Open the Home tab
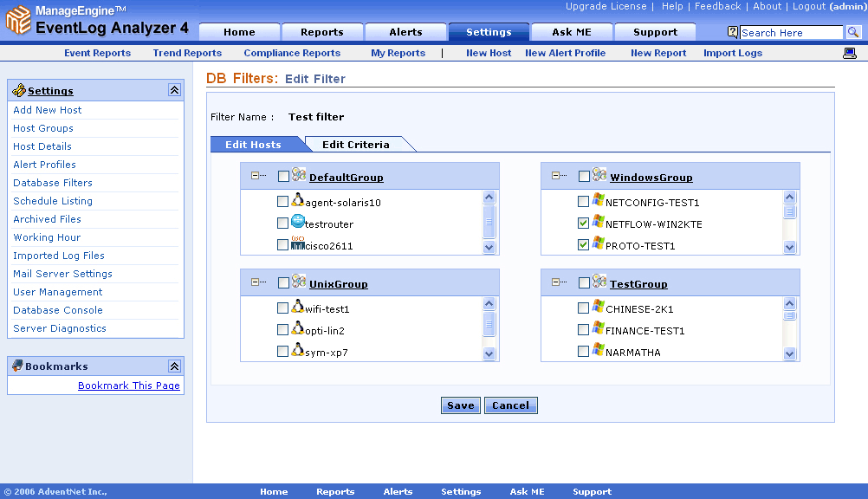Viewport: 868px width, 499px height. [x=239, y=32]
